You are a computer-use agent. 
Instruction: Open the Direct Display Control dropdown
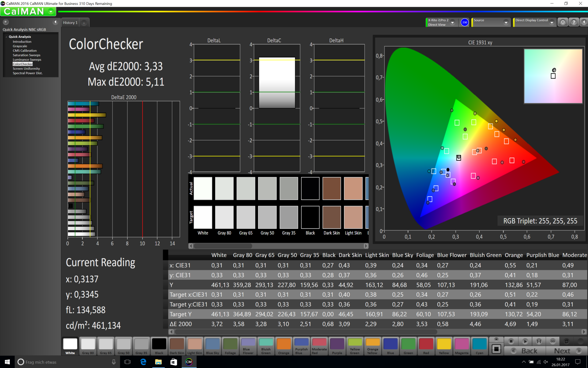pos(552,22)
